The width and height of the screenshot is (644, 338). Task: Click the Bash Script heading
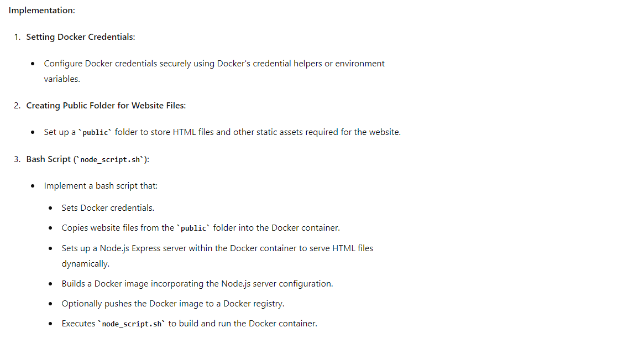point(88,159)
